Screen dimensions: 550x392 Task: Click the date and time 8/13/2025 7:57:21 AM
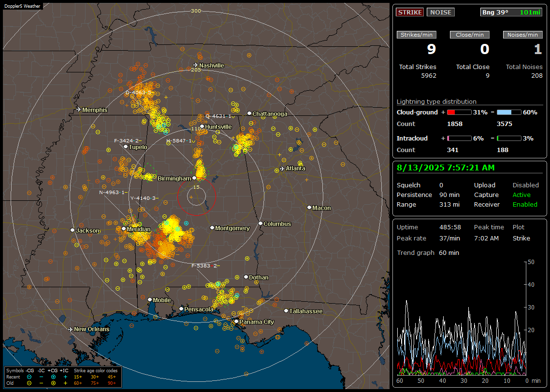pos(446,168)
